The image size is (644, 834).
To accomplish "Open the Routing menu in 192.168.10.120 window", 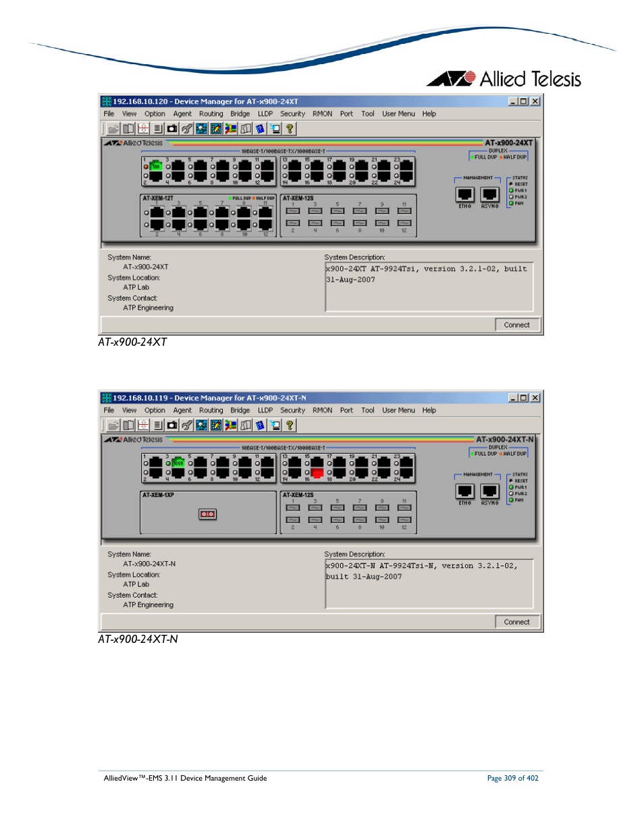I will (x=211, y=114).
